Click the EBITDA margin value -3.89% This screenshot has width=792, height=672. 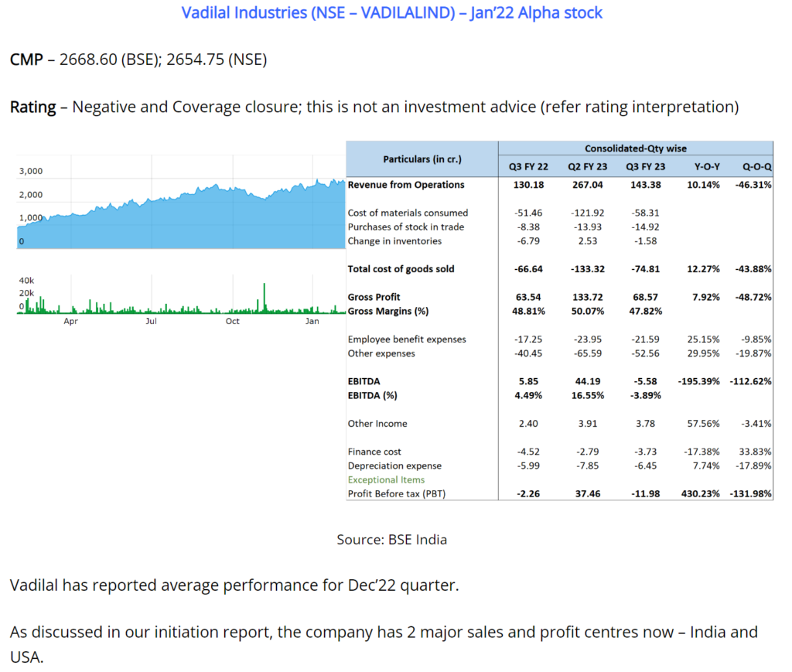pos(646,396)
